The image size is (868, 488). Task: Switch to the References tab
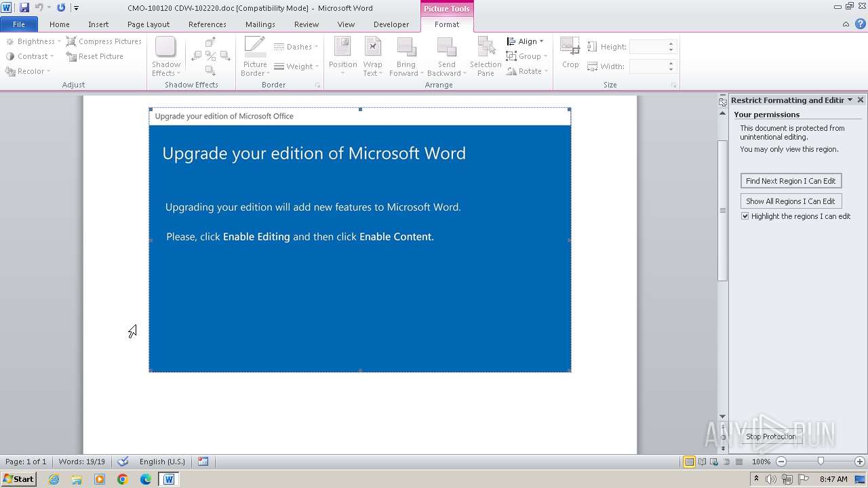click(208, 24)
